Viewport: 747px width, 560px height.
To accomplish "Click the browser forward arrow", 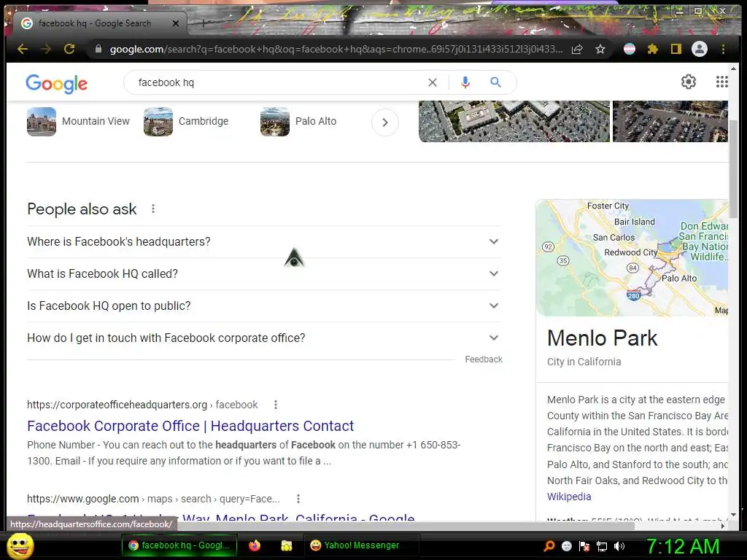I will [x=46, y=49].
